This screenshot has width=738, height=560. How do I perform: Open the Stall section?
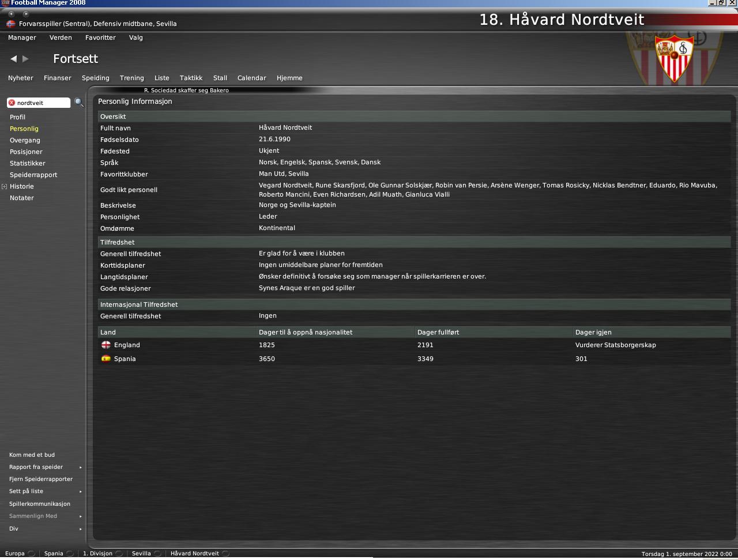220,78
